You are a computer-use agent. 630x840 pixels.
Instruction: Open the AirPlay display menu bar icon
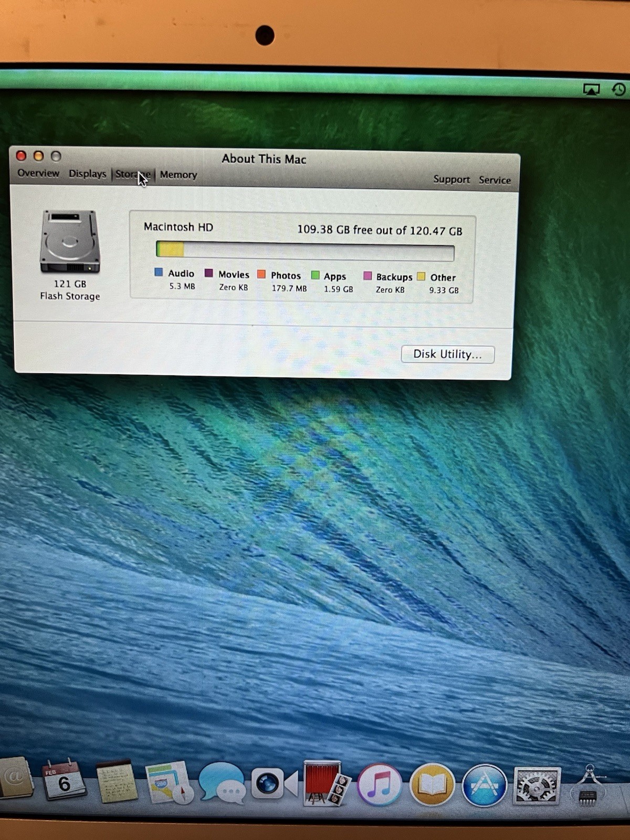(591, 90)
